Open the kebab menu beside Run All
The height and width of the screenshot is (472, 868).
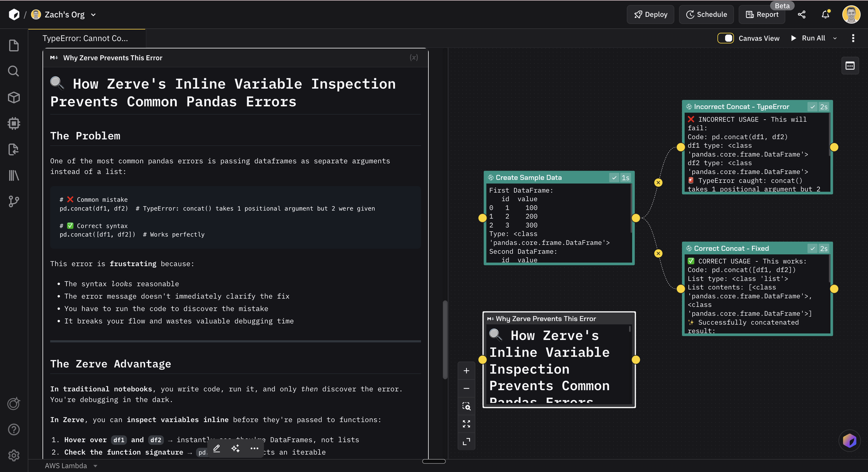tap(854, 38)
